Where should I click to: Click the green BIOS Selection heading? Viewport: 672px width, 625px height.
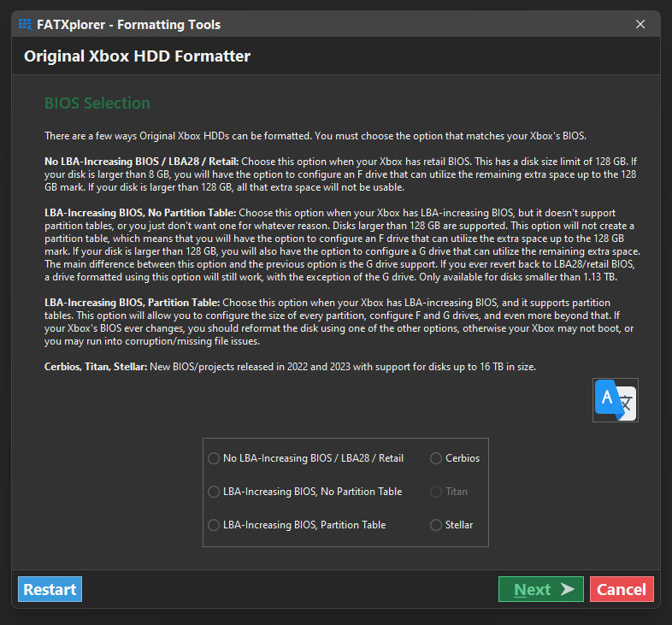(97, 103)
